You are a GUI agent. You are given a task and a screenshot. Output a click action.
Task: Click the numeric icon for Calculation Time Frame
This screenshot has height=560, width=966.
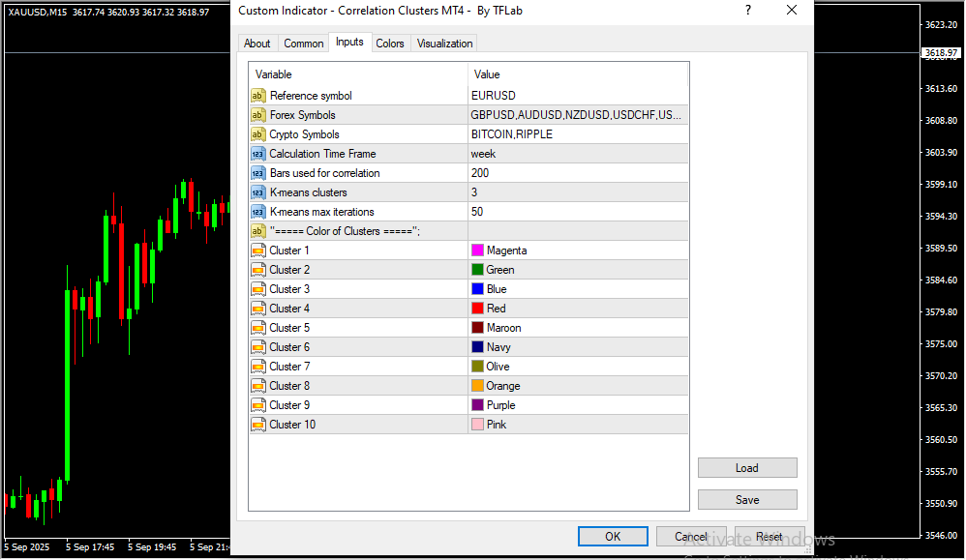[257, 154]
